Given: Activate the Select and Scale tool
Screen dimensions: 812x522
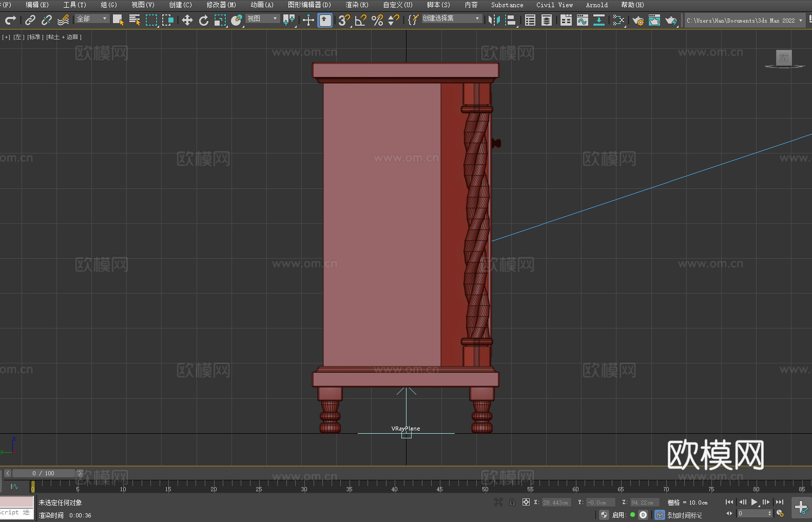Looking at the screenshot, I should point(220,20).
